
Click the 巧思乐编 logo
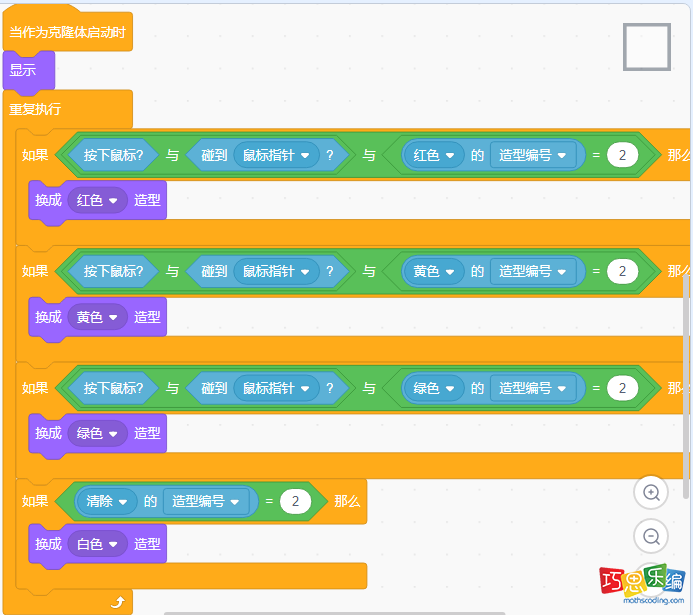tap(641, 585)
